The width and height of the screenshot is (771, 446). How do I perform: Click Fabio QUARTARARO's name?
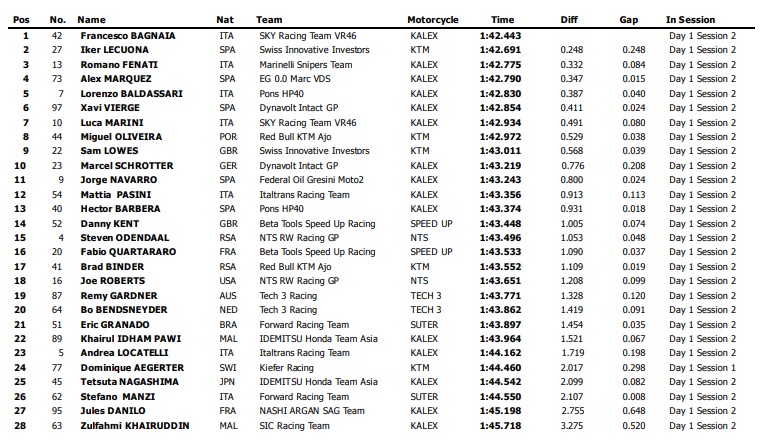[x=128, y=252]
